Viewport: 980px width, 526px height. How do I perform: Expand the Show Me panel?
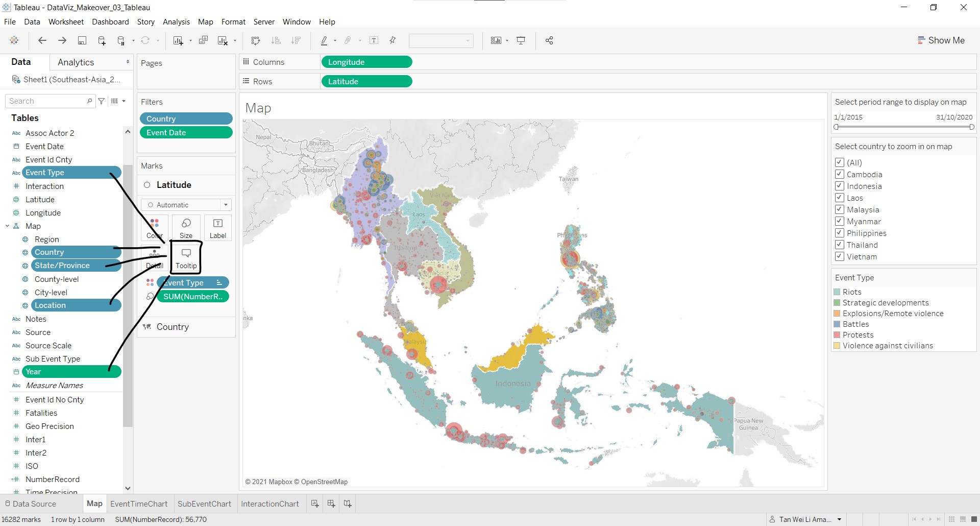(941, 40)
